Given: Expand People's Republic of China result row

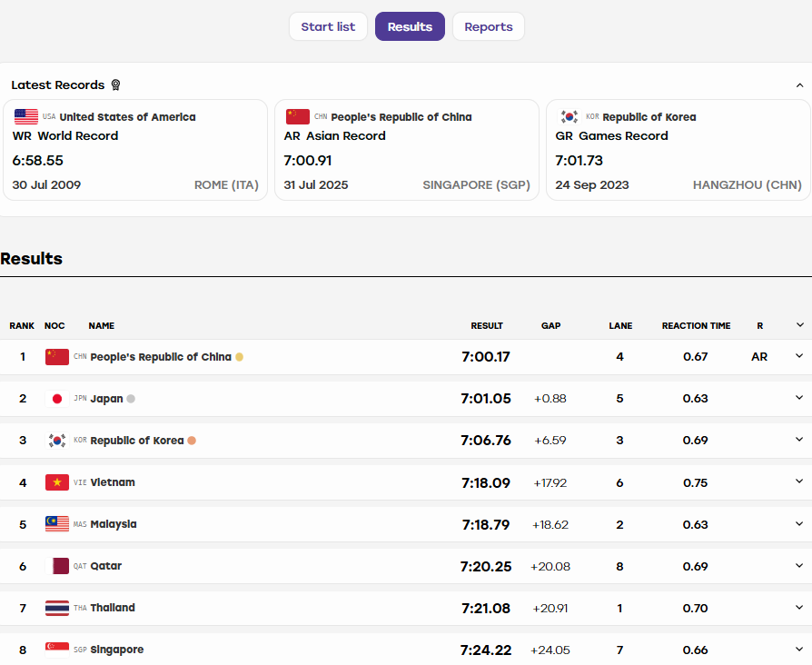Looking at the screenshot, I should [799, 356].
